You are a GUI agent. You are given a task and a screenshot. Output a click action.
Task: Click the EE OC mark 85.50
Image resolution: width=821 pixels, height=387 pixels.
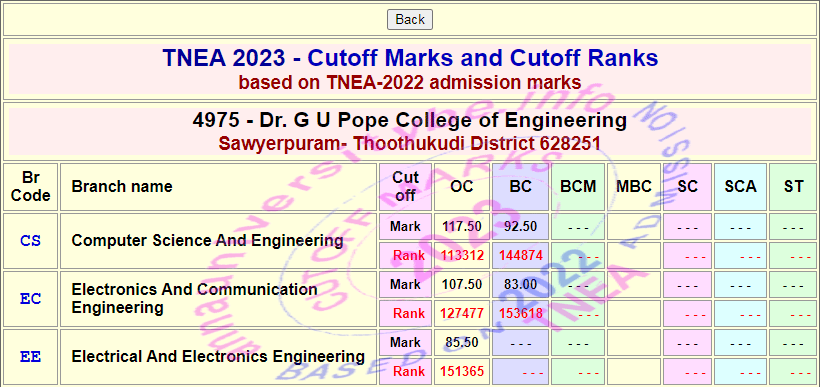[462, 343]
